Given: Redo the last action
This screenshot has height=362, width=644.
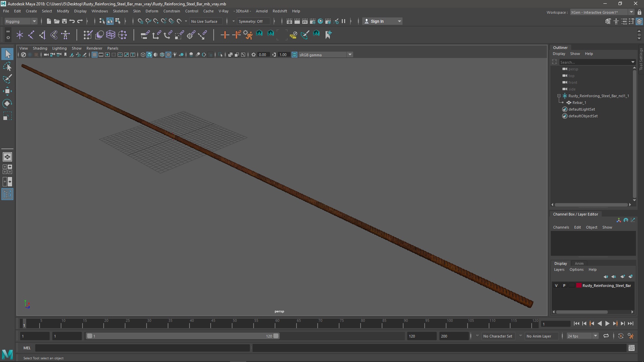Looking at the screenshot, I should point(80,21).
